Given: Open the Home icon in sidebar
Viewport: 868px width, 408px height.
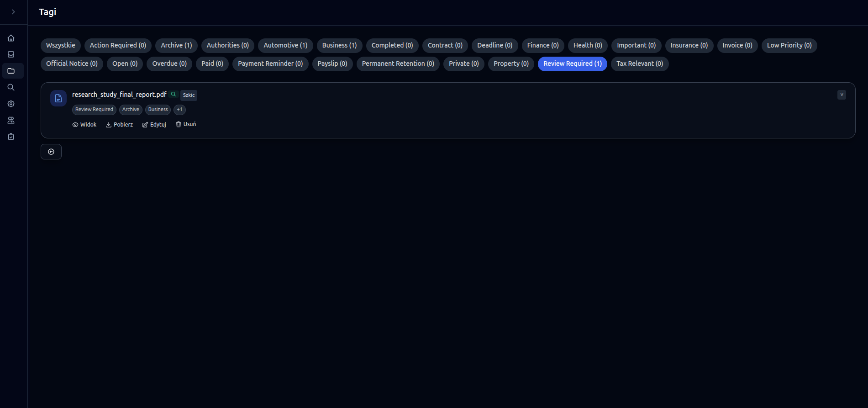Looking at the screenshot, I should coord(11,38).
